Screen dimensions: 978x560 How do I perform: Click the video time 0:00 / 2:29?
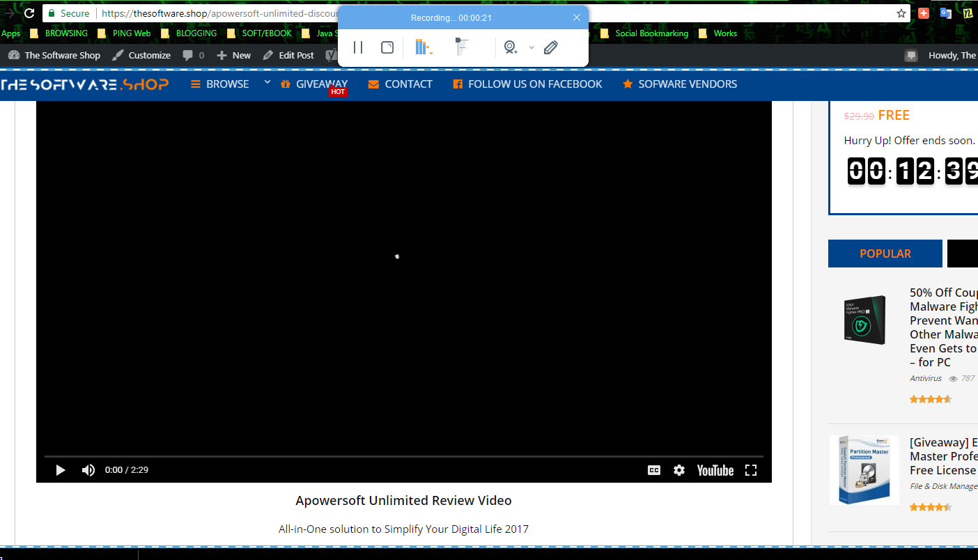(127, 470)
